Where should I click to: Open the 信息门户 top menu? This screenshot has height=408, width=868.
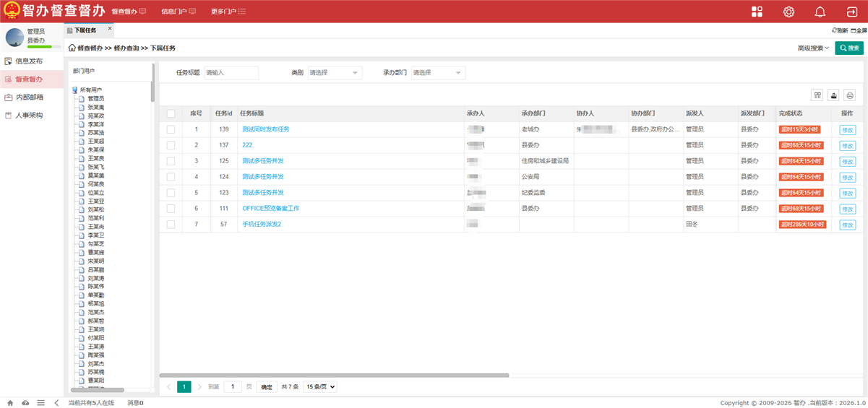click(178, 12)
